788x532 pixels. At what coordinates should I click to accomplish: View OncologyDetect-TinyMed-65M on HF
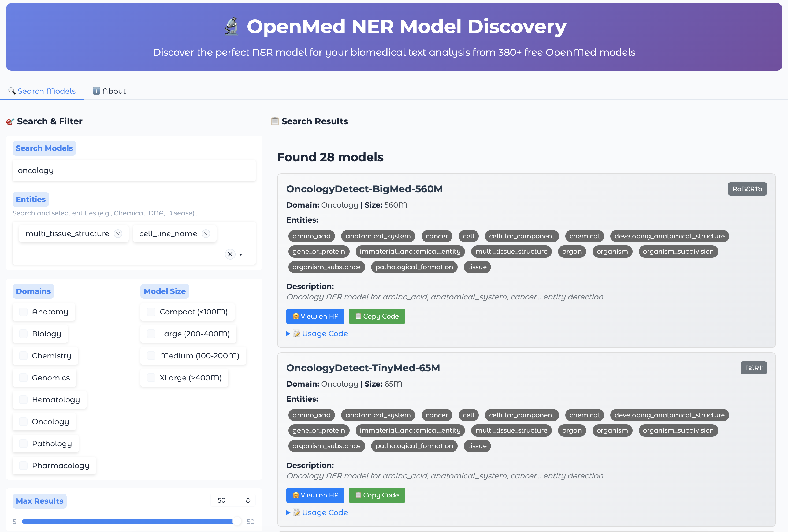[x=315, y=495]
